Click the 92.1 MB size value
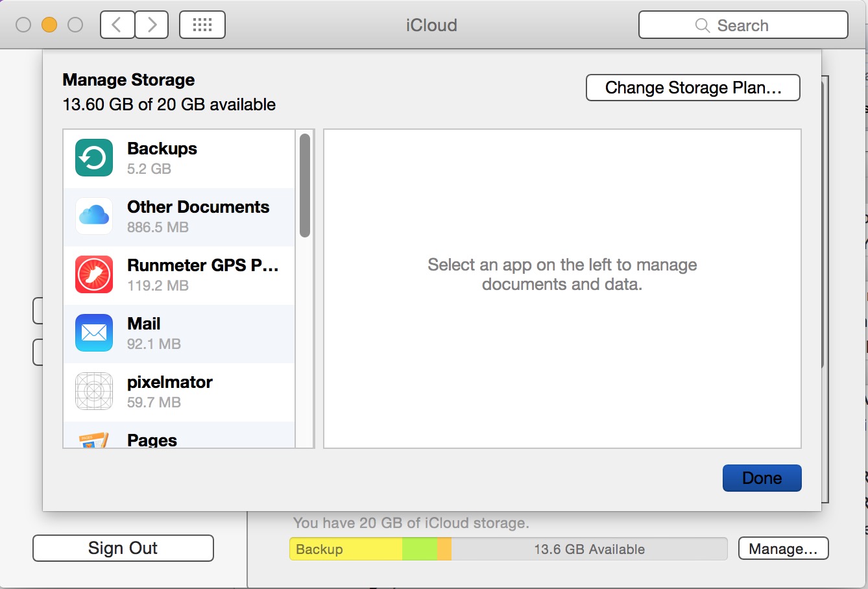The image size is (868, 589). (x=154, y=344)
